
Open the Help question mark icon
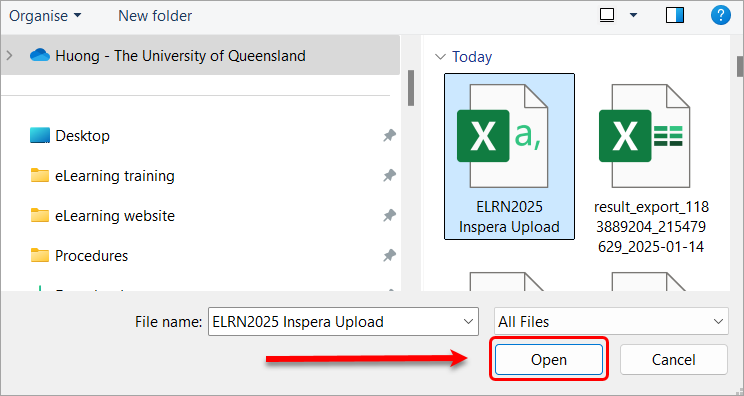(720, 16)
